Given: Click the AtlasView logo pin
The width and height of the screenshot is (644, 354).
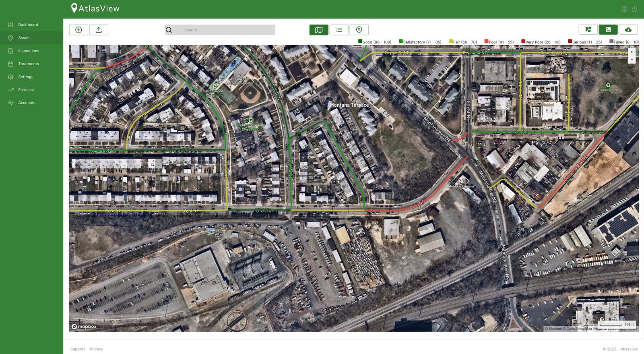Looking at the screenshot, I should (74, 8).
